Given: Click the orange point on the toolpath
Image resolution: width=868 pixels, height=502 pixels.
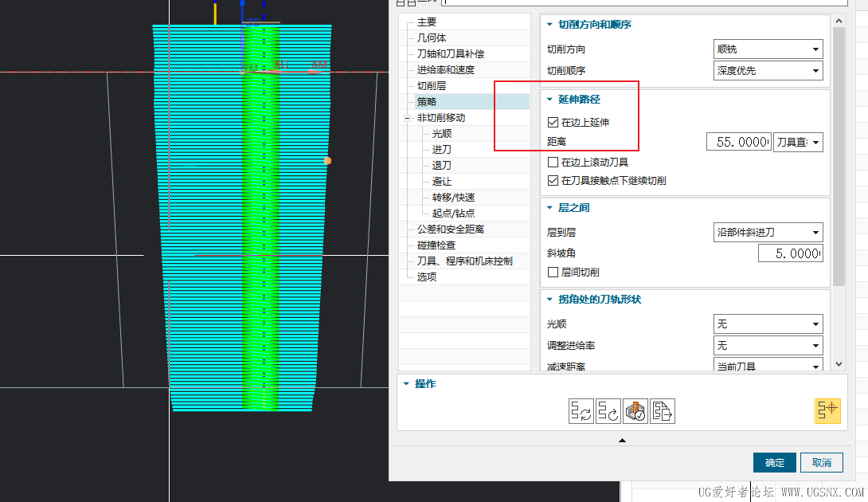Looking at the screenshot, I should click(327, 161).
